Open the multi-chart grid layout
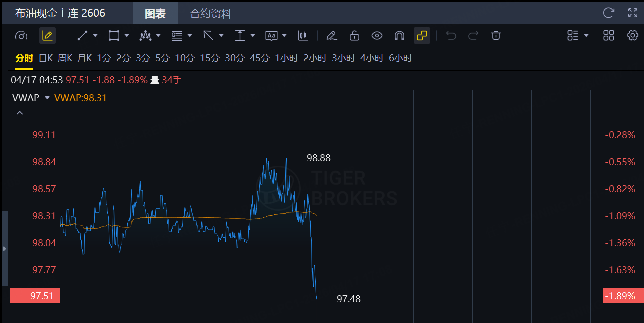The width and height of the screenshot is (644, 323). pos(609,35)
